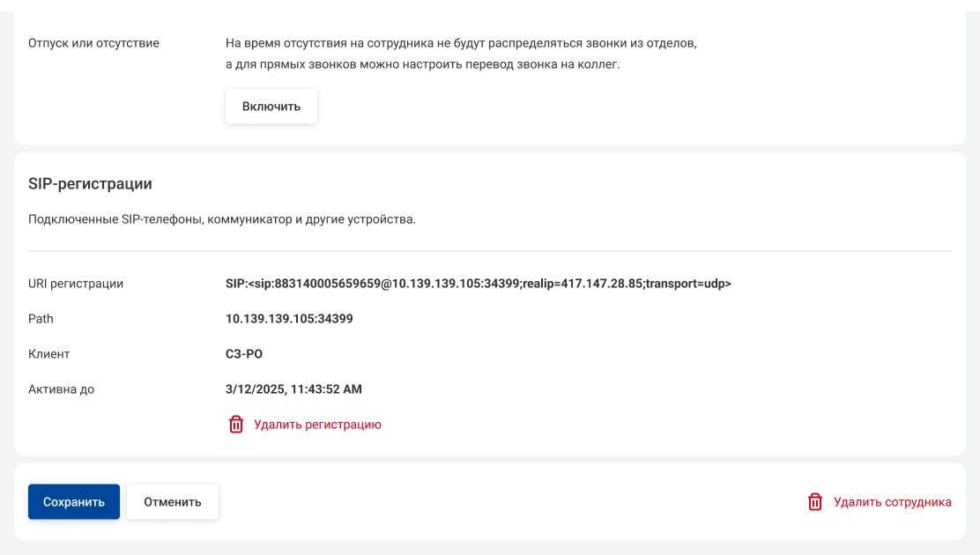The width and height of the screenshot is (980, 555).
Task: Click the Подключенные SIP-телефоны description text
Action: [221, 219]
